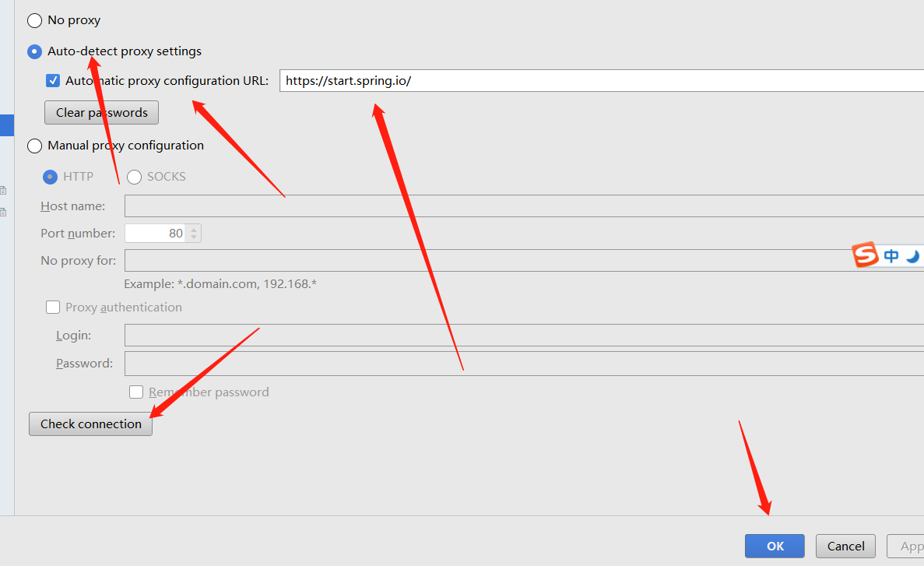Confirm settings with OK
This screenshot has height=566, width=924.
775,546
